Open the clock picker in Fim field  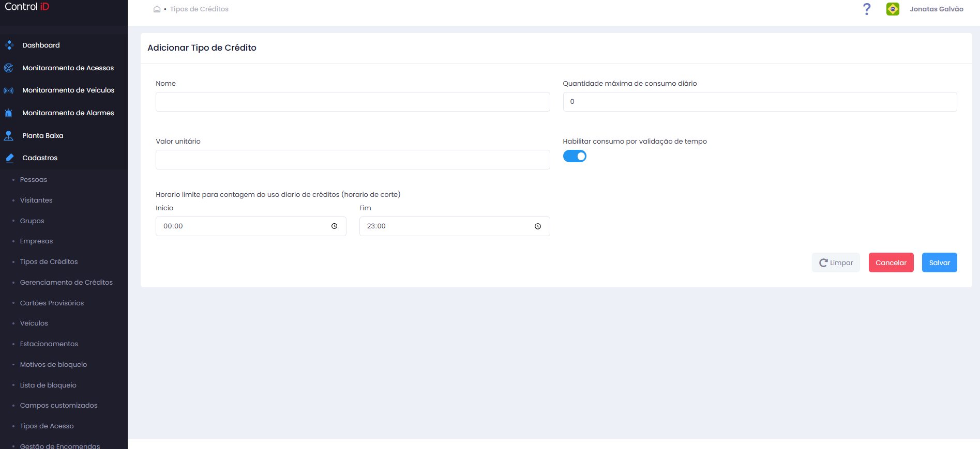coord(538,226)
